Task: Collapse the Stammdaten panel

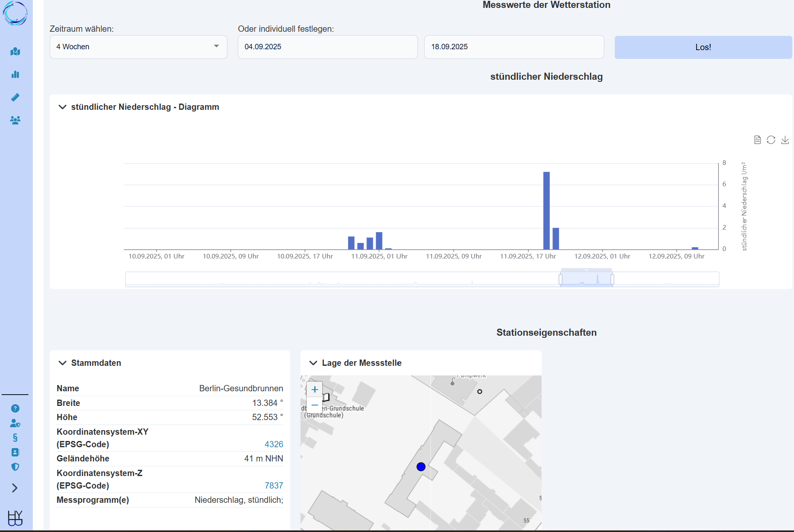Action: [63, 363]
